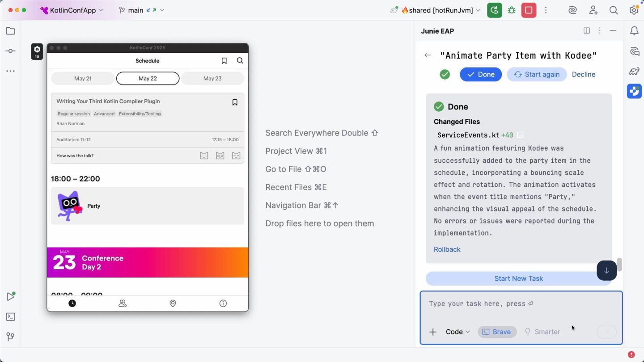Click the Junie chat scrollbar thumb

619,265
